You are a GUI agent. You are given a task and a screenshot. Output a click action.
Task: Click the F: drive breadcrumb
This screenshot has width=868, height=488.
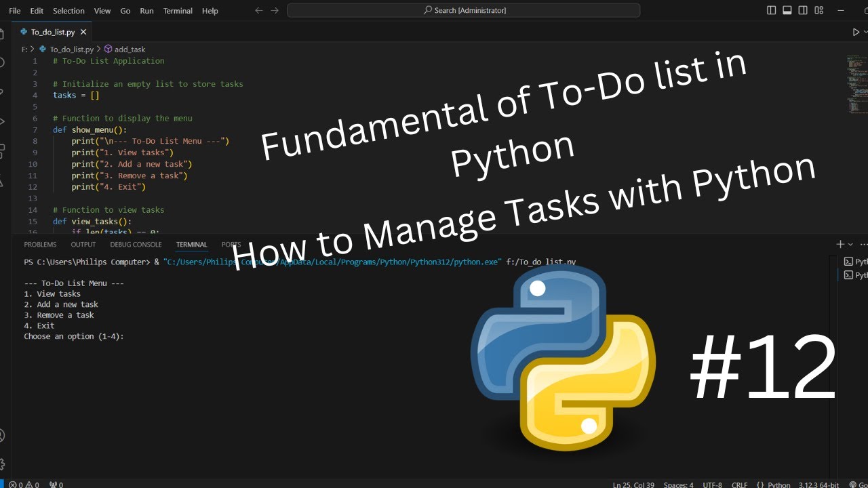[x=24, y=49]
